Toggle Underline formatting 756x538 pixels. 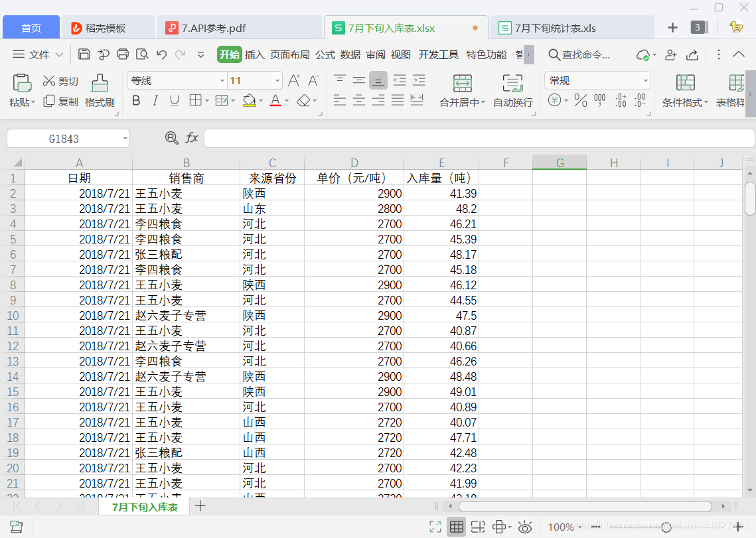tap(175, 100)
